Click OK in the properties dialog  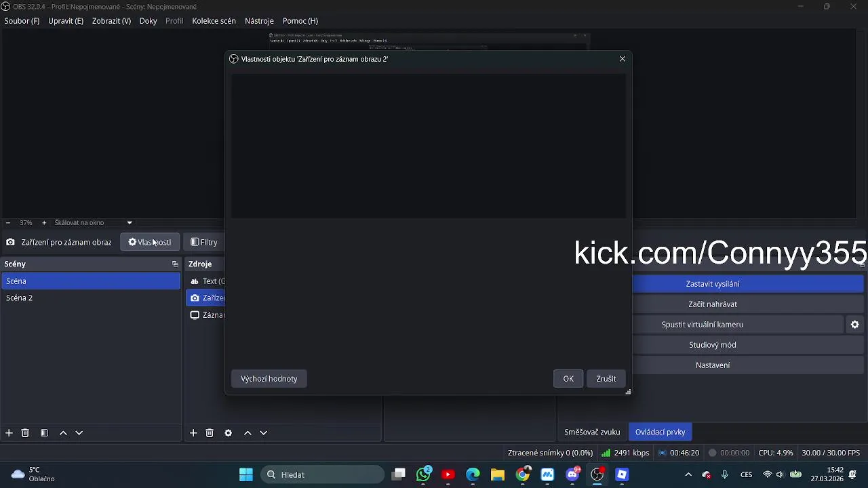coord(568,379)
